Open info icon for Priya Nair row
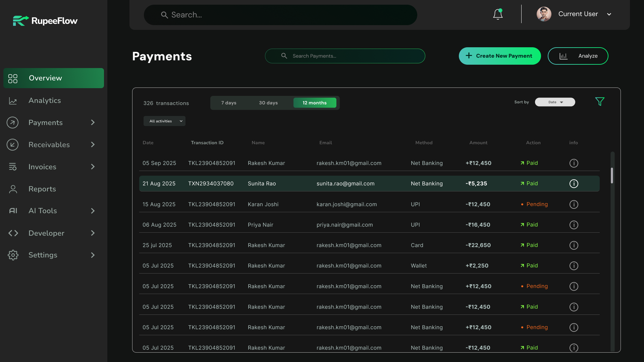This screenshot has width=644, height=362. [574, 225]
